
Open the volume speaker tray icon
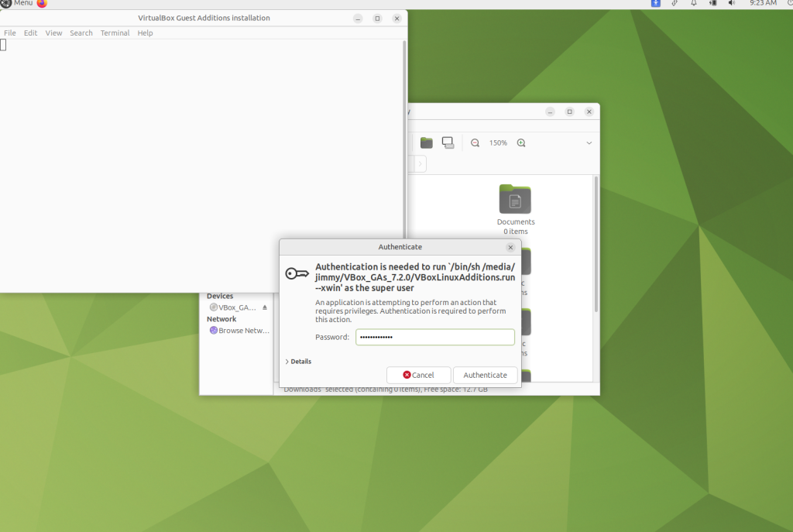[x=732, y=3]
